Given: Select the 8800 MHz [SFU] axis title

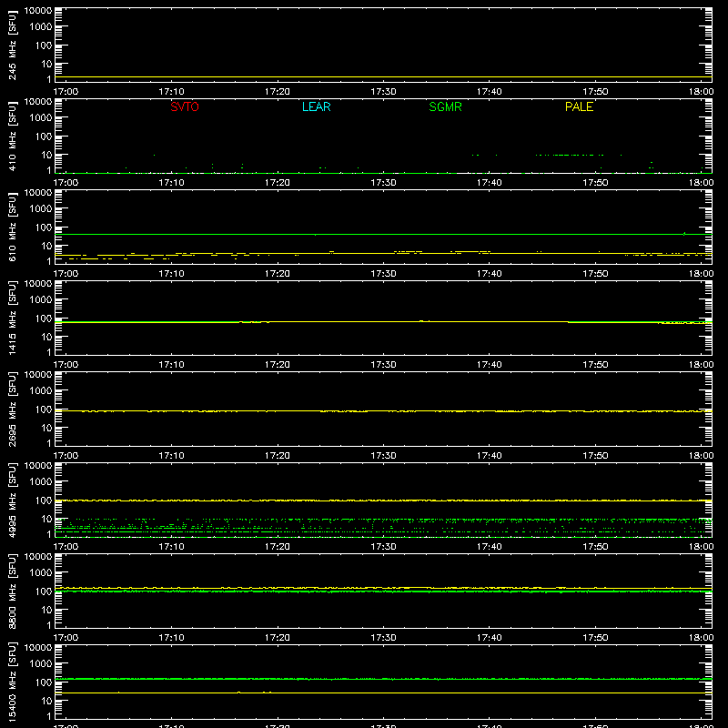Looking at the screenshot, I should pyautogui.click(x=12, y=591).
